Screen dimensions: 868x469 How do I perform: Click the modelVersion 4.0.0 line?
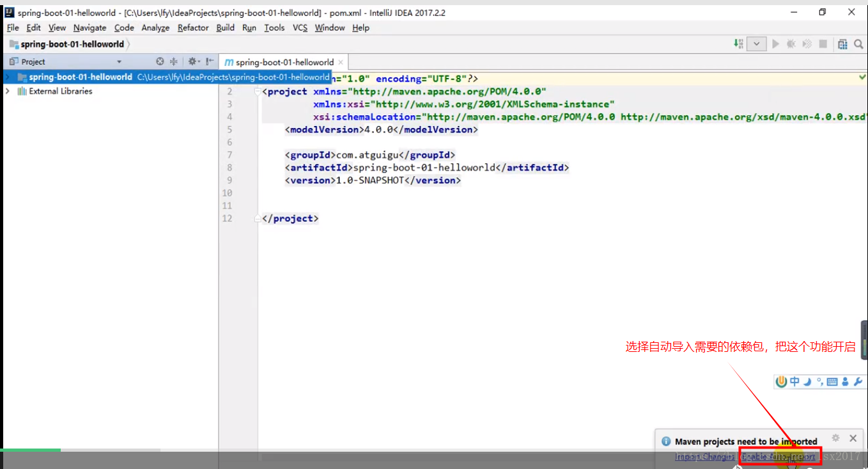[x=382, y=129]
